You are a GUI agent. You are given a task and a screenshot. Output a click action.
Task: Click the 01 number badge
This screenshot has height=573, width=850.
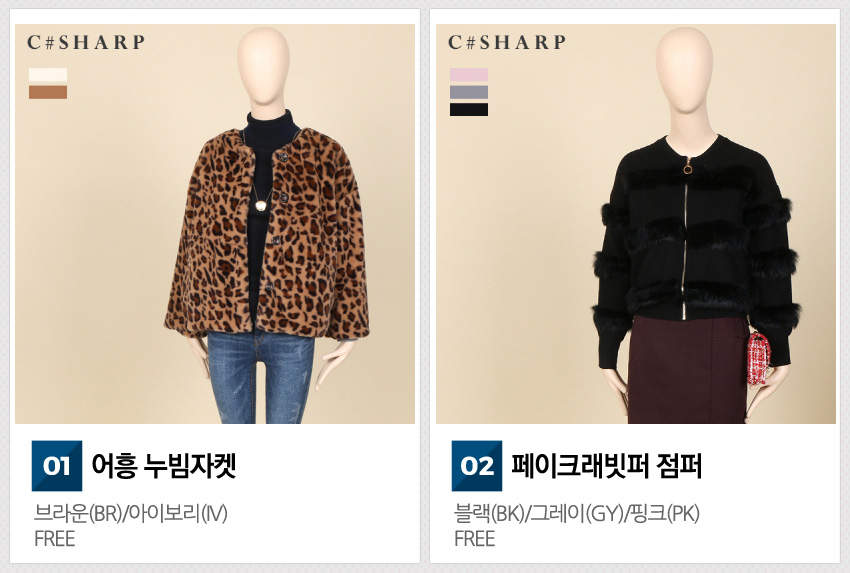click(57, 466)
